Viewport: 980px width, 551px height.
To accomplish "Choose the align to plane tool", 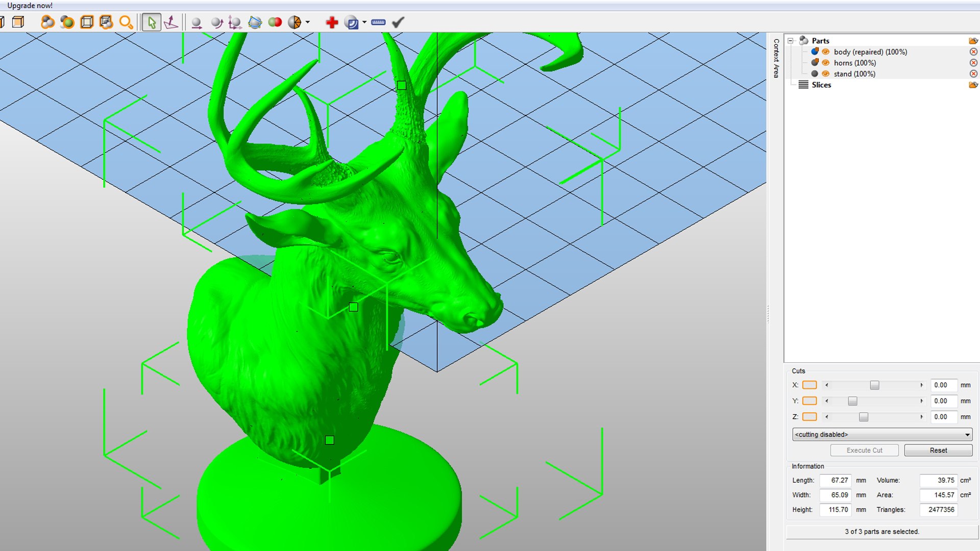I will (171, 22).
